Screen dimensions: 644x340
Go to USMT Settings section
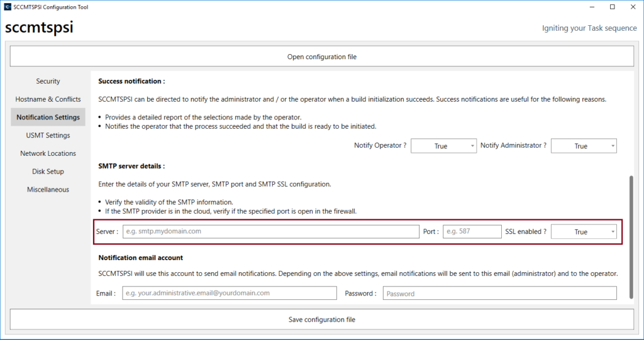[x=48, y=135]
